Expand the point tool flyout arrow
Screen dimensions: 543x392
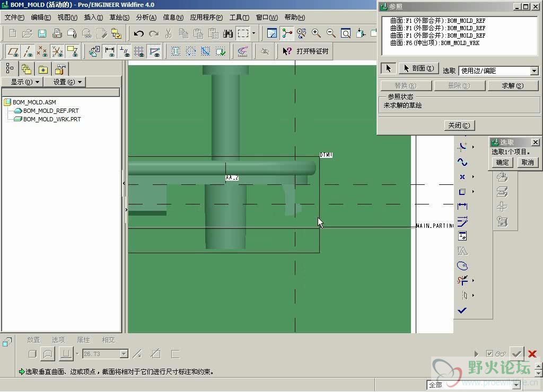(x=473, y=177)
